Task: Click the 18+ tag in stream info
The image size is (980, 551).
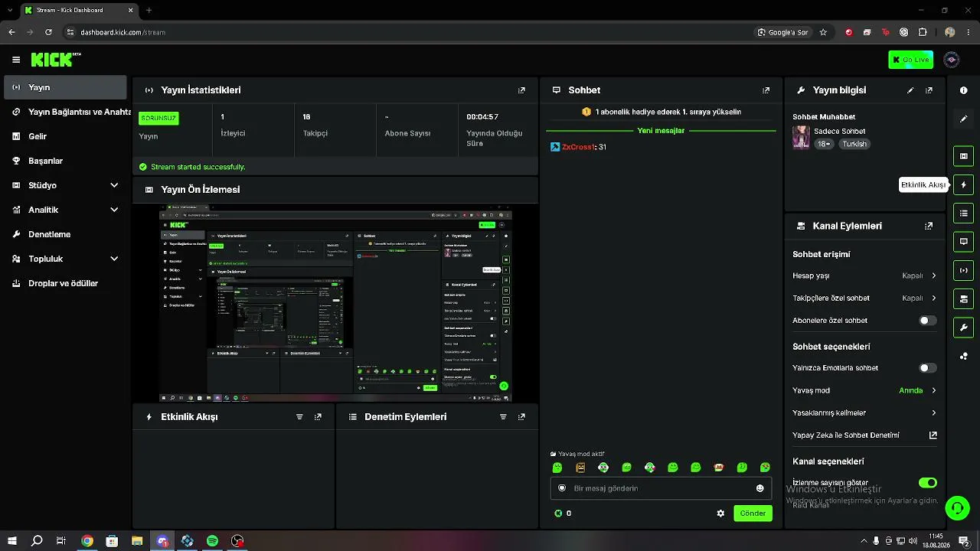Action: pyautogui.click(x=824, y=144)
